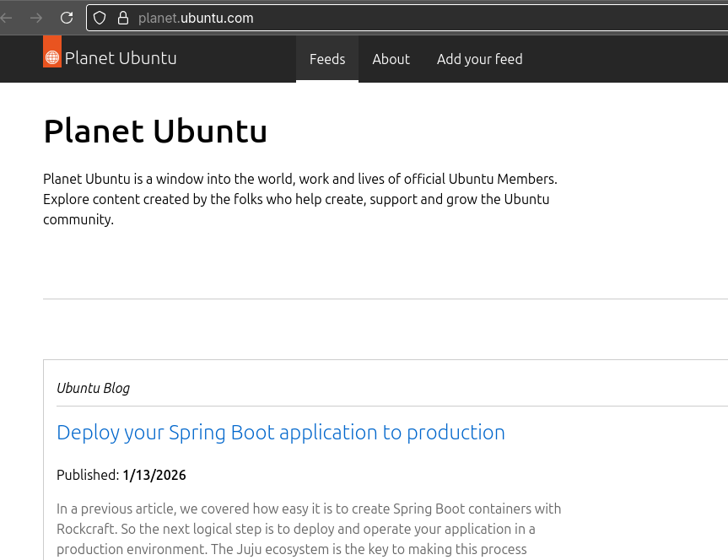Click the large Planet Ubuntu page heading
The height and width of the screenshot is (560, 728).
(155, 132)
